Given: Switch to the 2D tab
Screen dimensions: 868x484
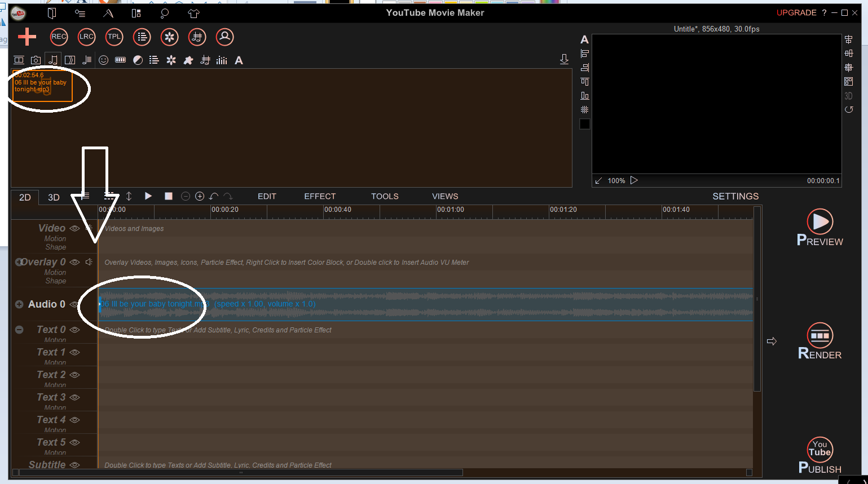Looking at the screenshot, I should (25, 197).
